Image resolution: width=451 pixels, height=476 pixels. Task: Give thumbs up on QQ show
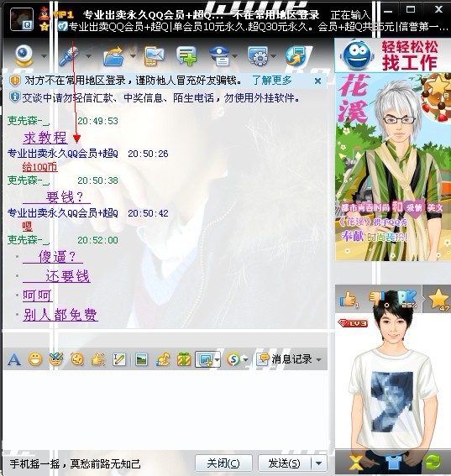349,299
